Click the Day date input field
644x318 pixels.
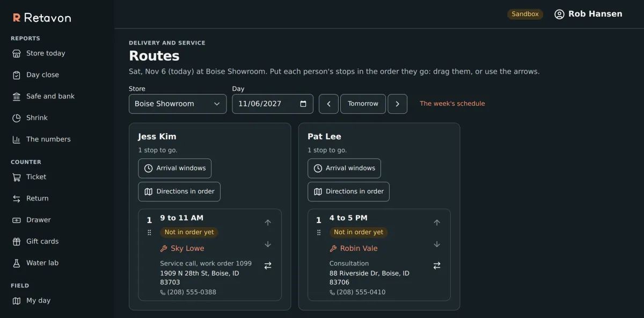273,104
